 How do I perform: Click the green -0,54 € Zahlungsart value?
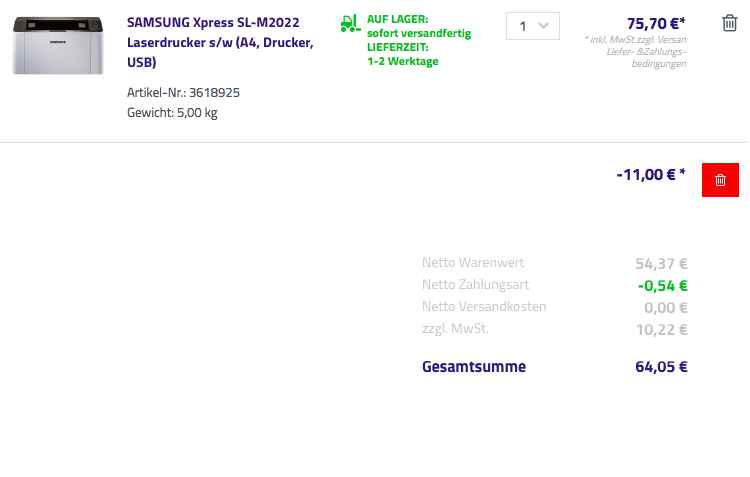662,286
